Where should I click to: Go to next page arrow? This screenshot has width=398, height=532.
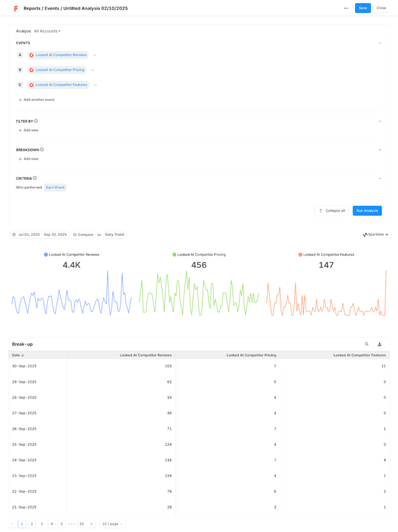(92, 524)
